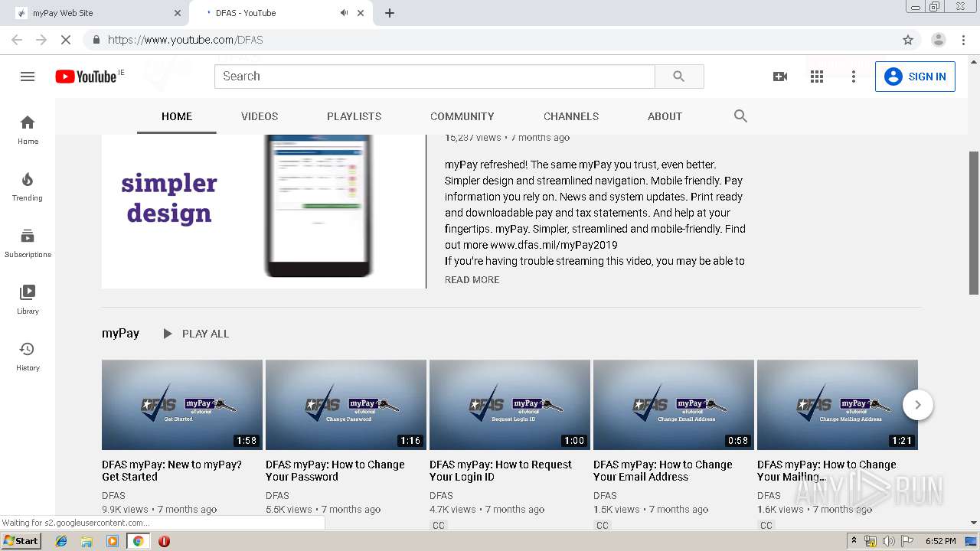The height and width of the screenshot is (551, 980).
Task: Click the Change Email Address thumbnail
Action: (x=674, y=404)
